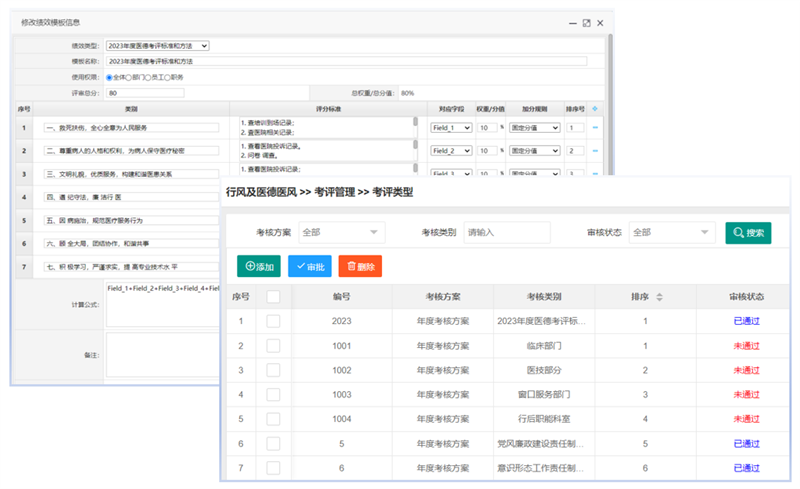Expand the 考核方案 filter dropdown

pos(341,232)
